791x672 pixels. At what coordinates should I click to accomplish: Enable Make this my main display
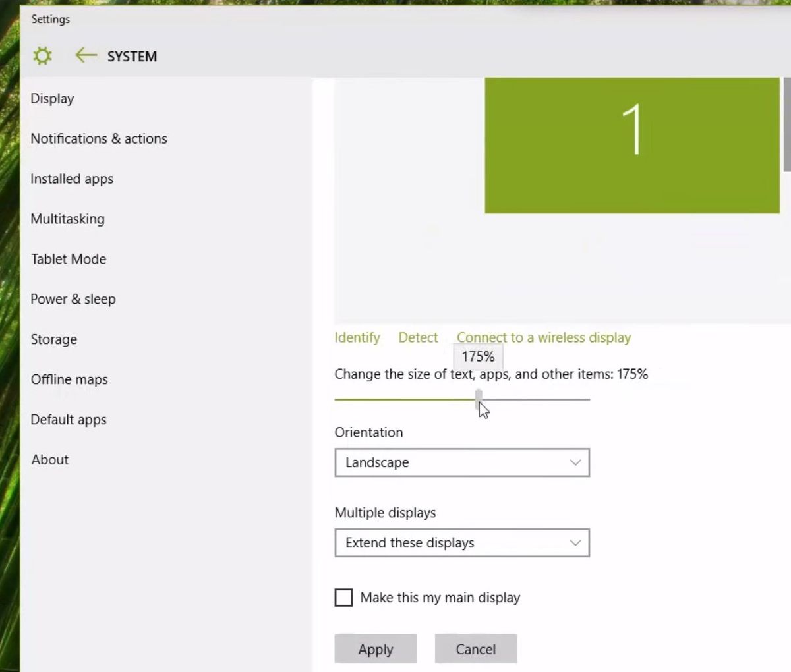[x=343, y=598]
